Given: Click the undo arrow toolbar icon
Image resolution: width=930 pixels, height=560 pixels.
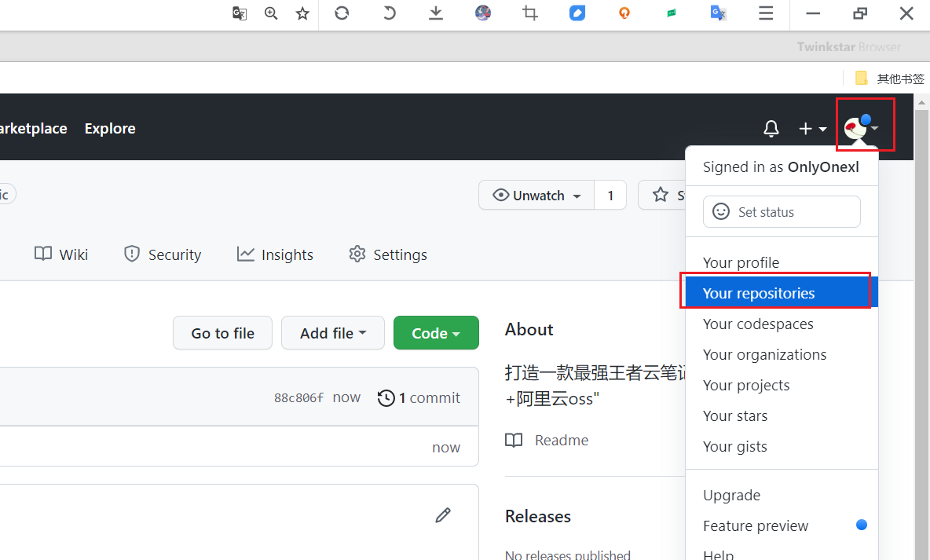Looking at the screenshot, I should click(389, 13).
